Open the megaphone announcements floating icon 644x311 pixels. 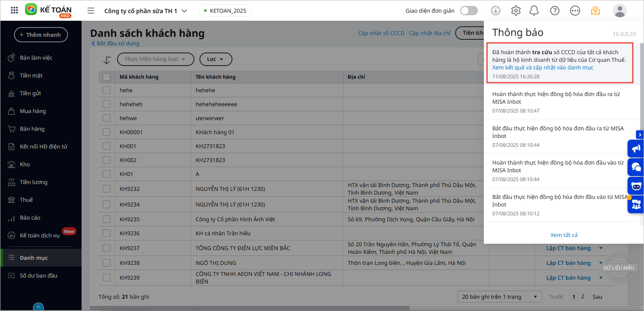[x=636, y=149]
